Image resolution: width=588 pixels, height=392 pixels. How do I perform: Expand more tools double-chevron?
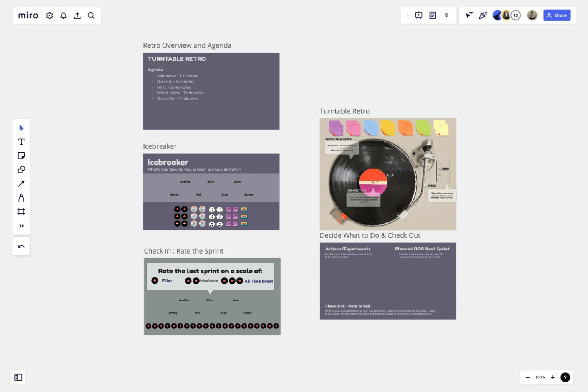coord(21,226)
